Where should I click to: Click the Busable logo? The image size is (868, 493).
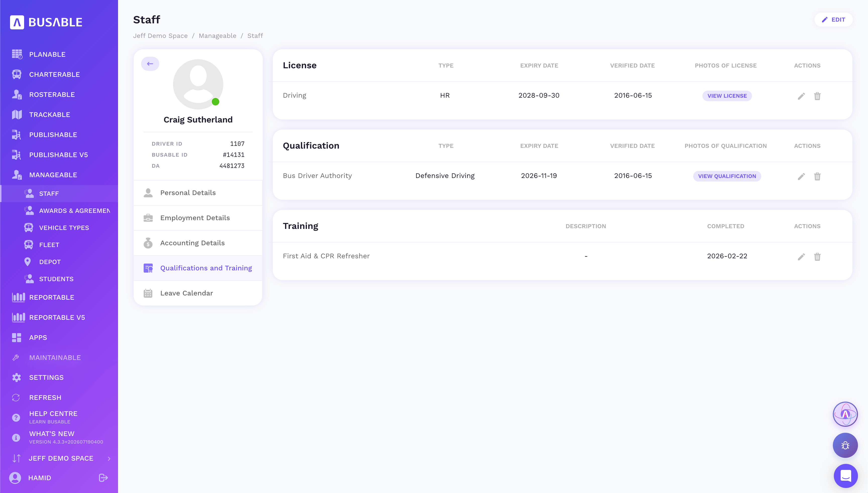coord(46,22)
